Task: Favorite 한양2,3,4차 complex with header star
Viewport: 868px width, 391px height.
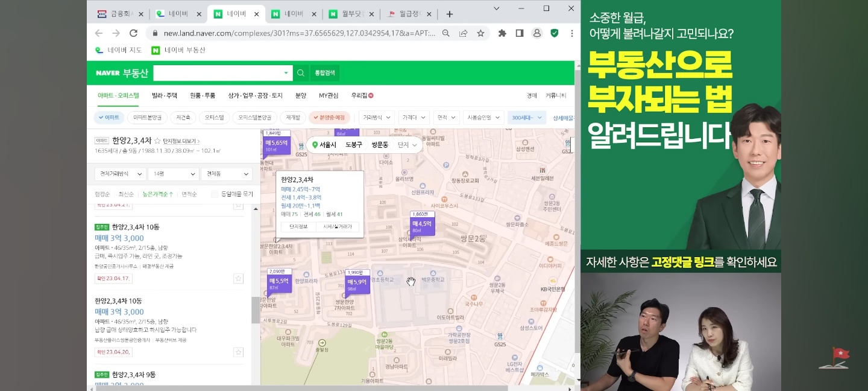Action: pos(157,141)
